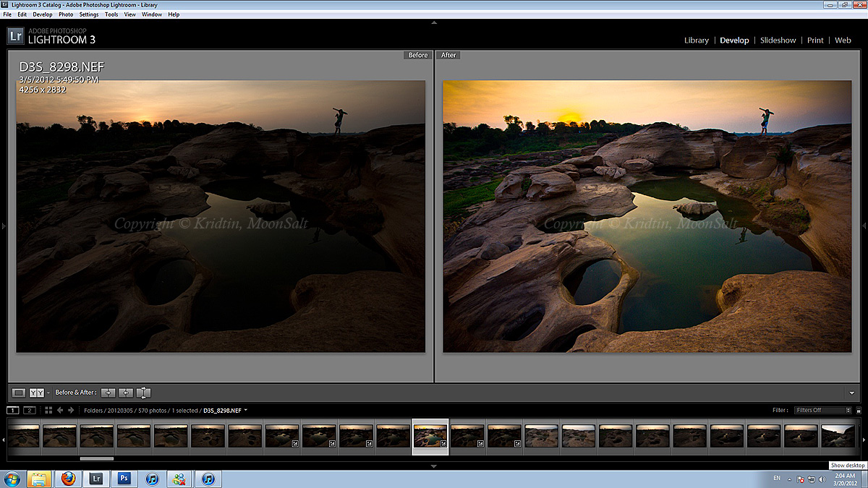
Task: Expand the D3S_8298.NEF source path menu
Action: [246, 410]
